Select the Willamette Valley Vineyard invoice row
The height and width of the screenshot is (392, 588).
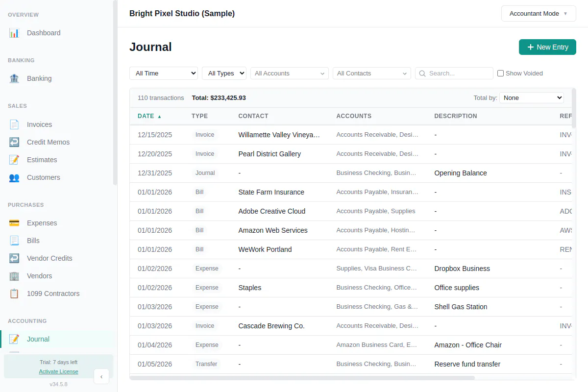coord(351,135)
